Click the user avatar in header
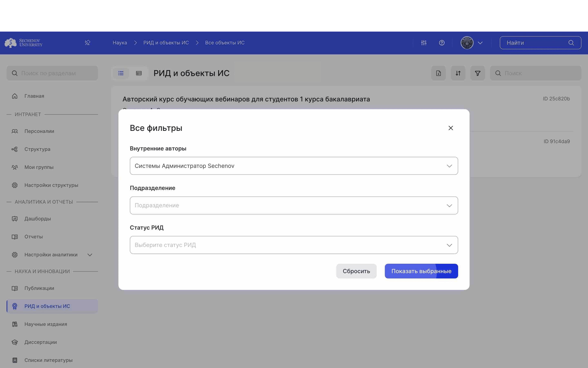This screenshot has height=368, width=588. click(467, 43)
